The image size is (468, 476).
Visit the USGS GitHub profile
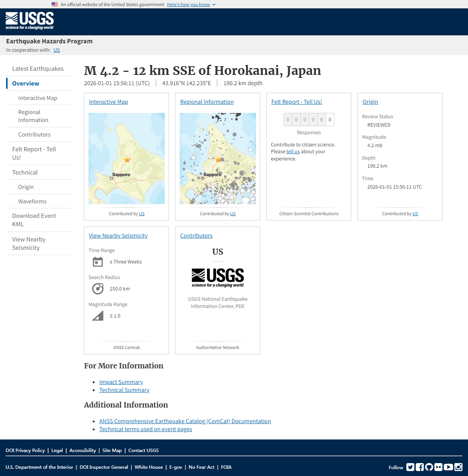[x=429, y=467]
